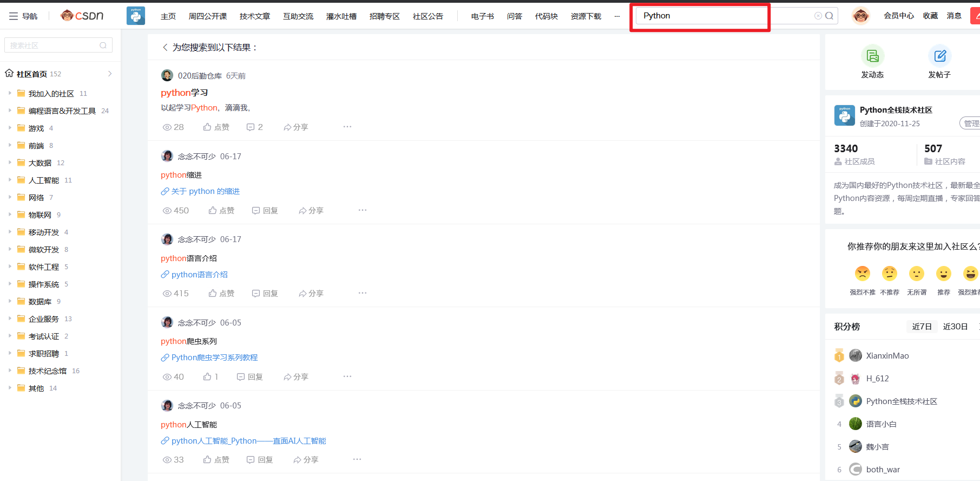The width and height of the screenshot is (980, 481).
Task: Open the 资源下载 tab
Action: [x=586, y=16]
